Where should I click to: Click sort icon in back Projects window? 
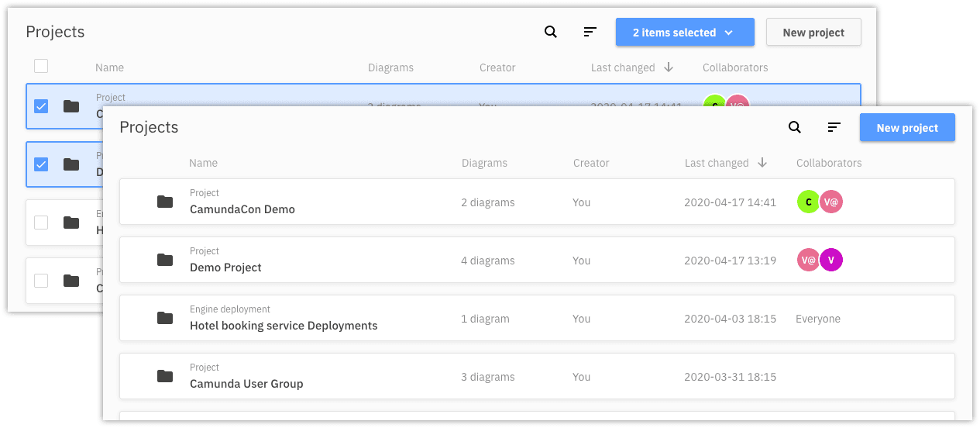(590, 32)
